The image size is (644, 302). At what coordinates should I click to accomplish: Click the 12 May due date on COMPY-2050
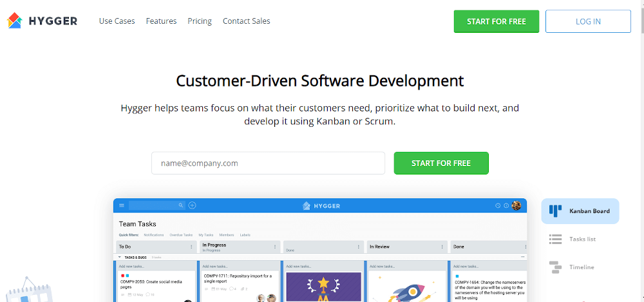[135, 295]
